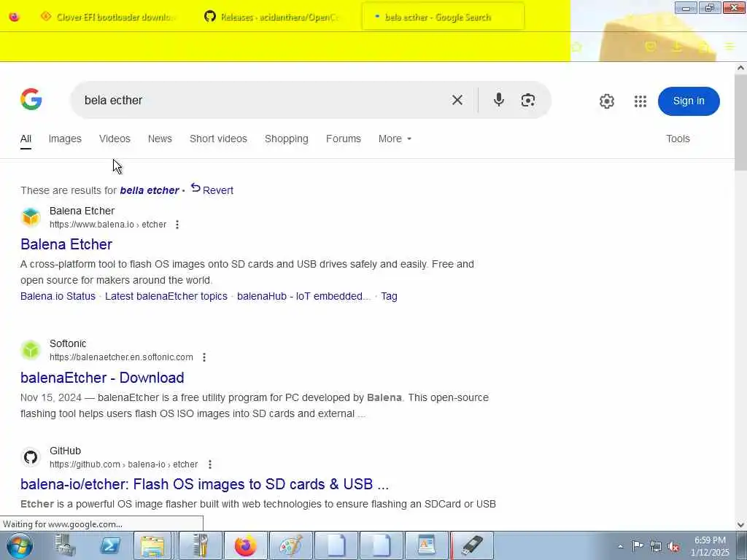The image size is (747, 560).
Task: Expand the More search filters dropdown
Action: click(x=395, y=139)
